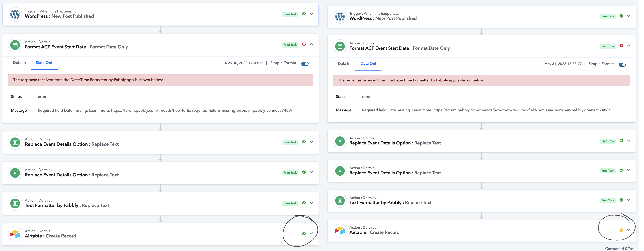This screenshot has height=251, width=644.
Task: Click left Airtable : Create Record title
Action: coord(50,236)
